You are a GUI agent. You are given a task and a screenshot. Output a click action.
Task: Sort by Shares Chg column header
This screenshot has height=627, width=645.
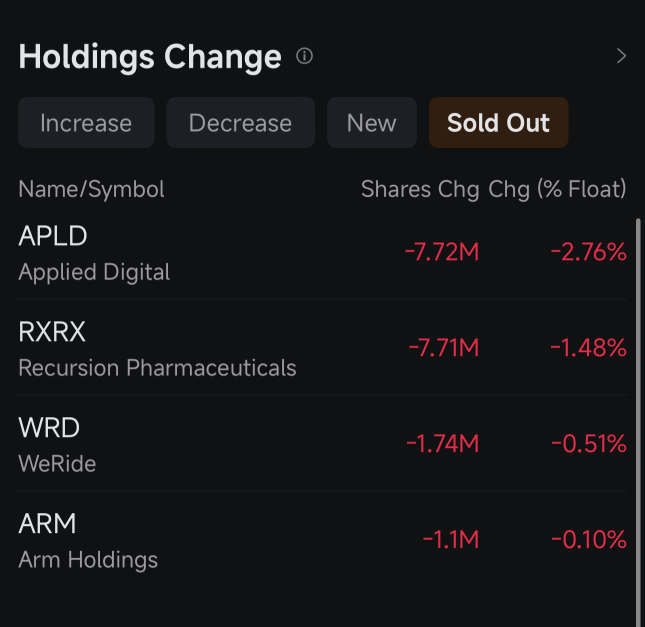(x=420, y=190)
